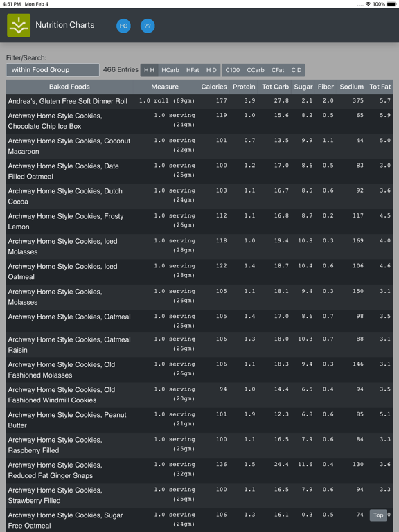Tap sodium value 169 for Iced Molasses
This screenshot has width=399, height=532.
click(358, 240)
